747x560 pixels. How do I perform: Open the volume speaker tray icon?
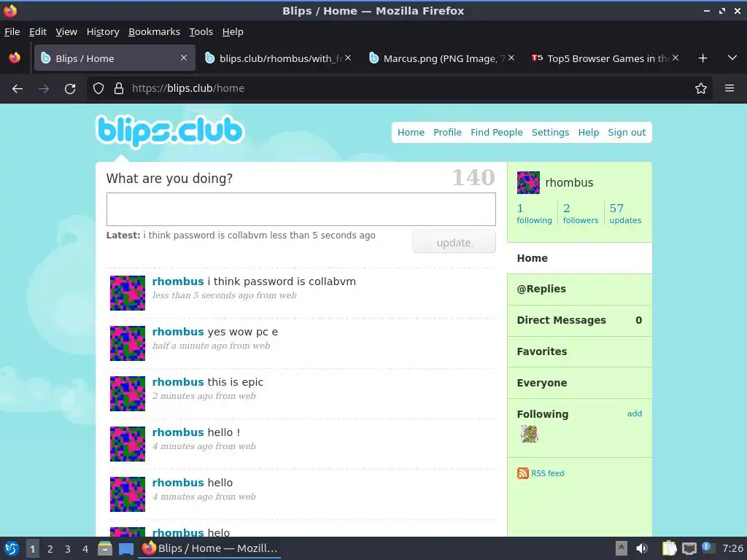click(642, 548)
